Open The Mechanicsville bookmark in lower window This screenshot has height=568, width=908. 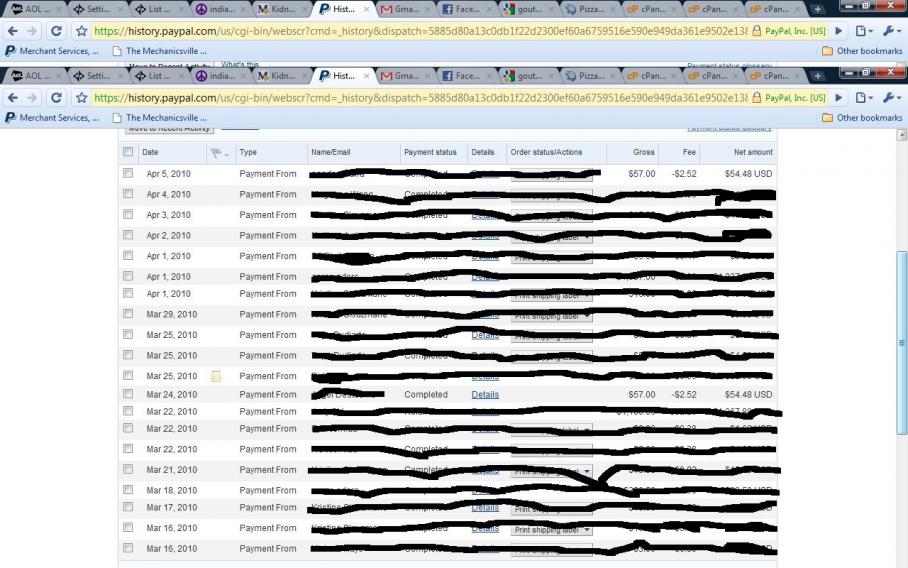160,118
